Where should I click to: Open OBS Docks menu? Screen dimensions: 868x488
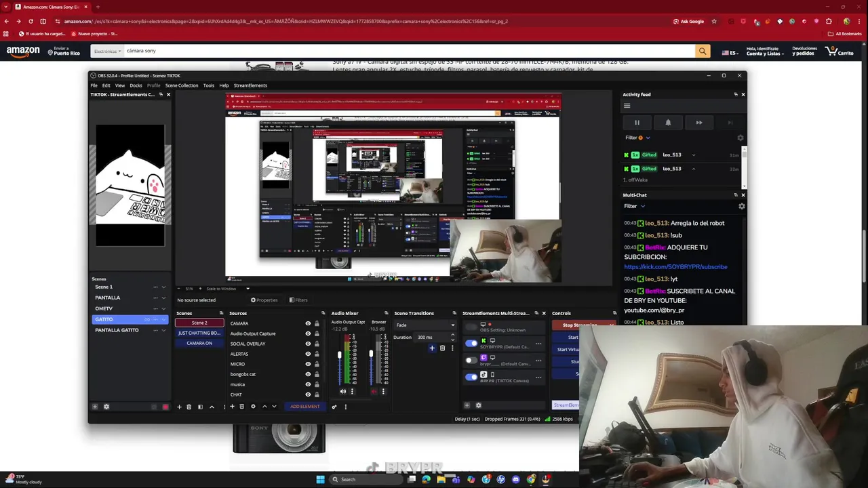point(136,85)
